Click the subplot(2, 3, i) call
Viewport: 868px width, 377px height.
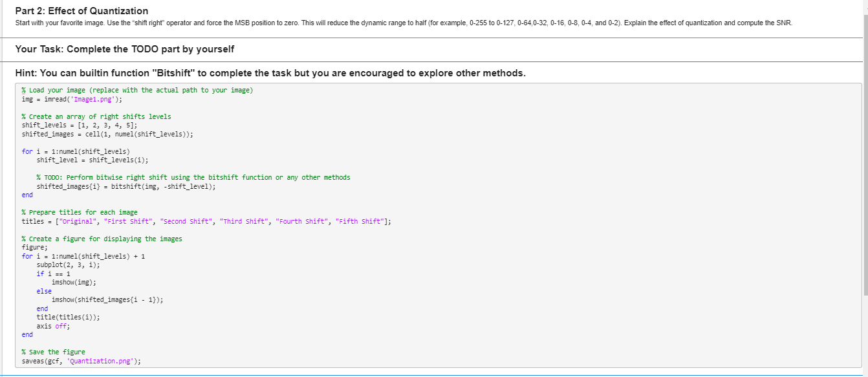[65, 264]
